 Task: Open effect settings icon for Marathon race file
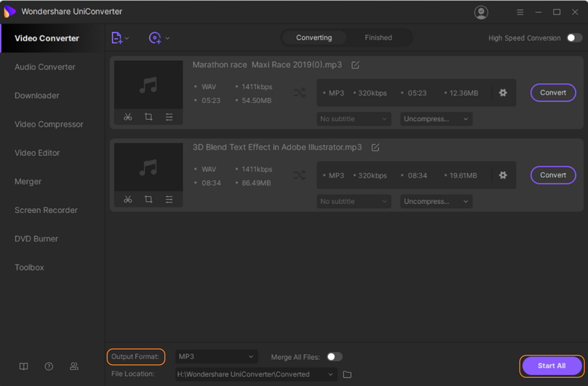point(169,118)
